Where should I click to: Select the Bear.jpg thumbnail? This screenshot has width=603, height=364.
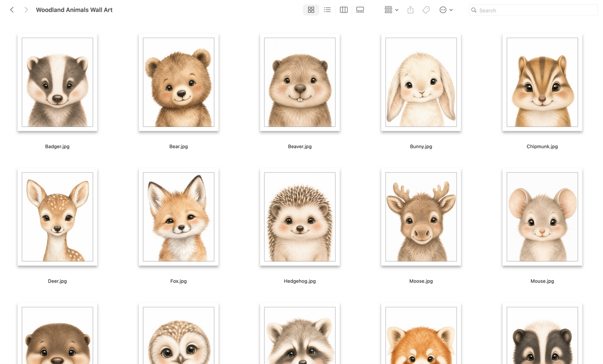[x=178, y=82]
